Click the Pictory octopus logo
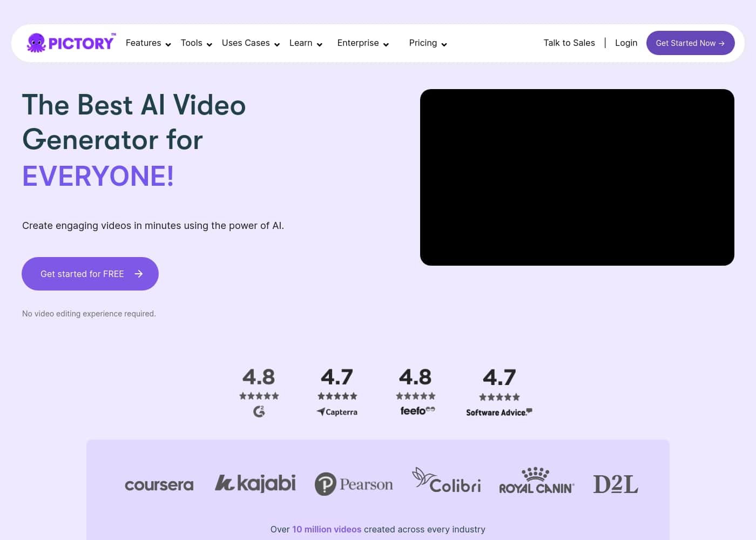The width and height of the screenshot is (756, 540). [71, 43]
